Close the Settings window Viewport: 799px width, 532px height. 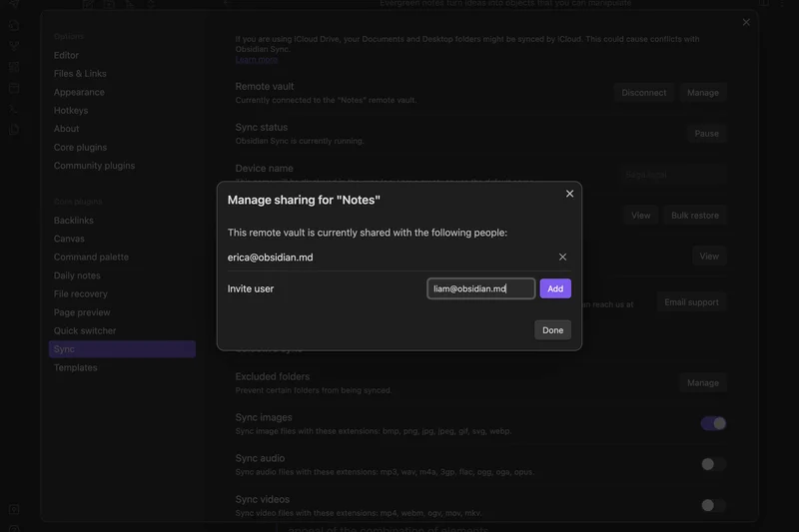coord(746,22)
